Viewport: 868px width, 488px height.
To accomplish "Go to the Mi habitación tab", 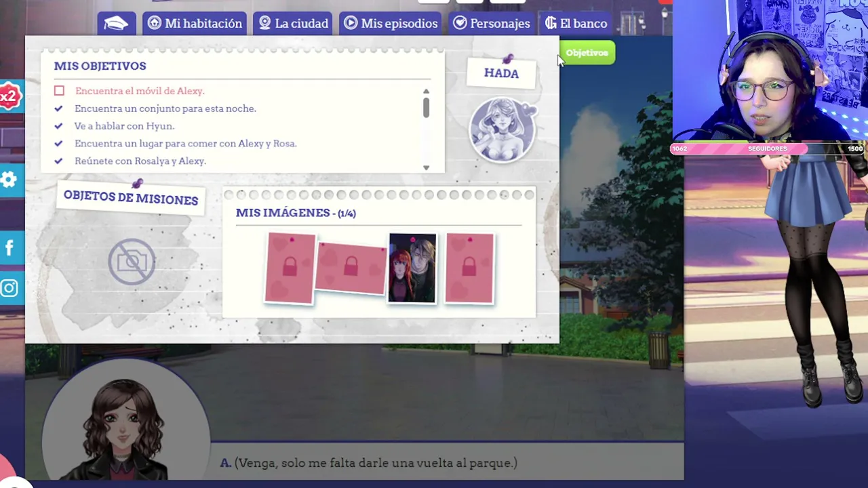I will 195,23.
